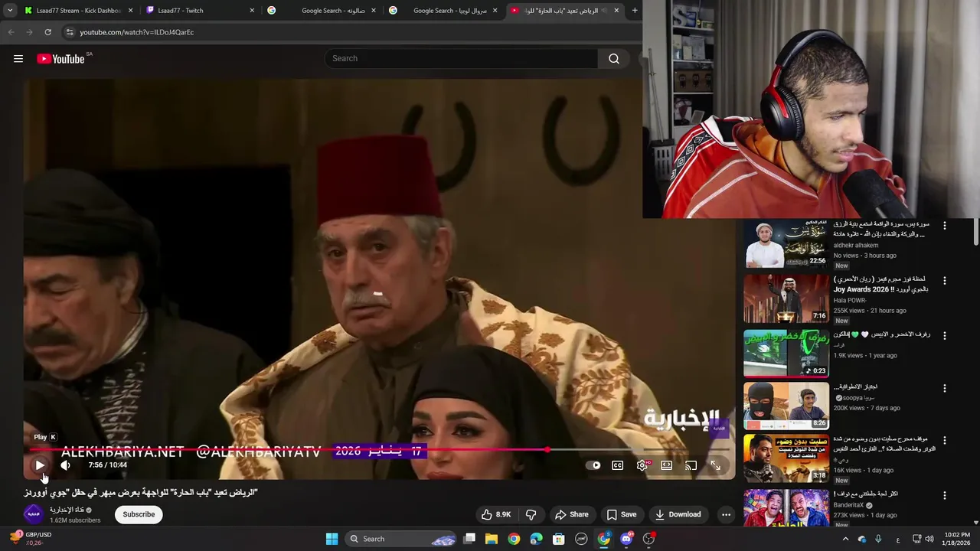Image resolution: width=980 pixels, height=551 pixels.
Task: Go back to previous page
Action: pos(11,32)
